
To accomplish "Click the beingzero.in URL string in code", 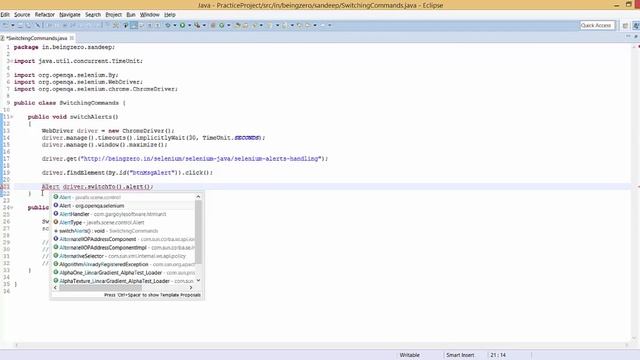I will [x=201, y=159].
